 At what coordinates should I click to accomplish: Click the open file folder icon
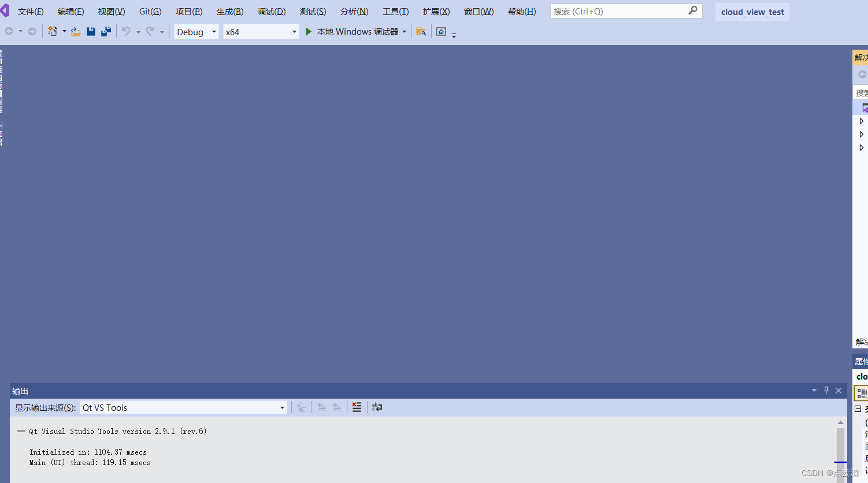click(76, 32)
